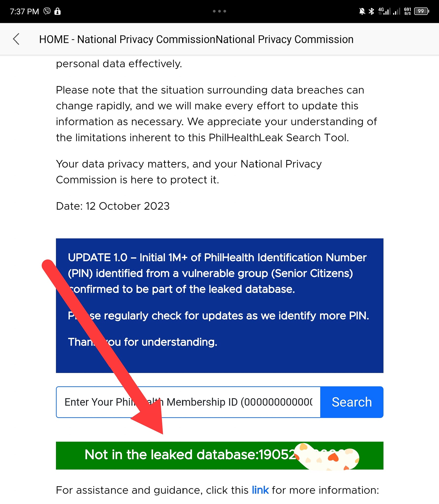Screen dimensions: 439x504
Task: Tap the back arrow in the header
Action: pyautogui.click(x=16, y=39)
